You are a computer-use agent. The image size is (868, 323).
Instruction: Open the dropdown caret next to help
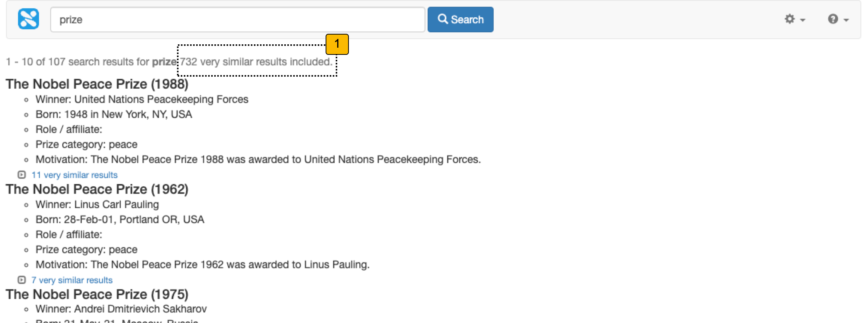point(846,20)
